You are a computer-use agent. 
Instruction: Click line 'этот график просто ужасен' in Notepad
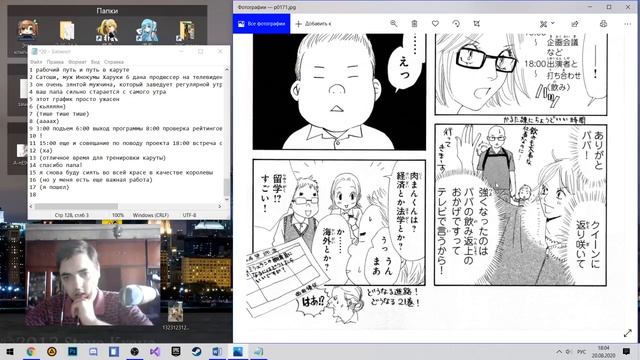tap(78, 99)
